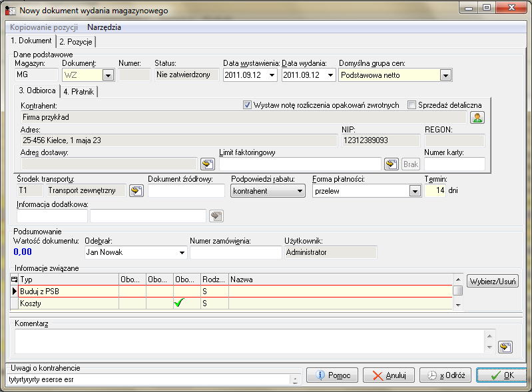Click the application icon in title bar

coord(10,10)
